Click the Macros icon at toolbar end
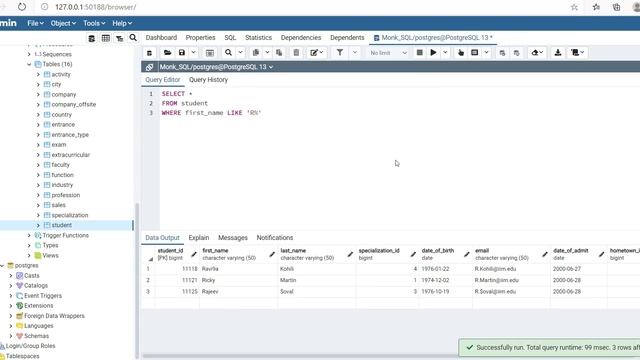640x360 pixels. (578, 53)
